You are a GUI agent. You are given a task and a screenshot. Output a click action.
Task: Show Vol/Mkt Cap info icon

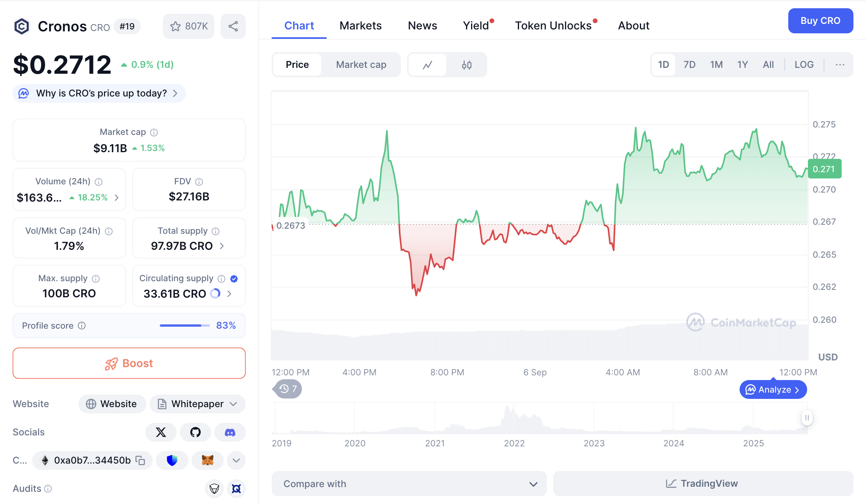109,231
